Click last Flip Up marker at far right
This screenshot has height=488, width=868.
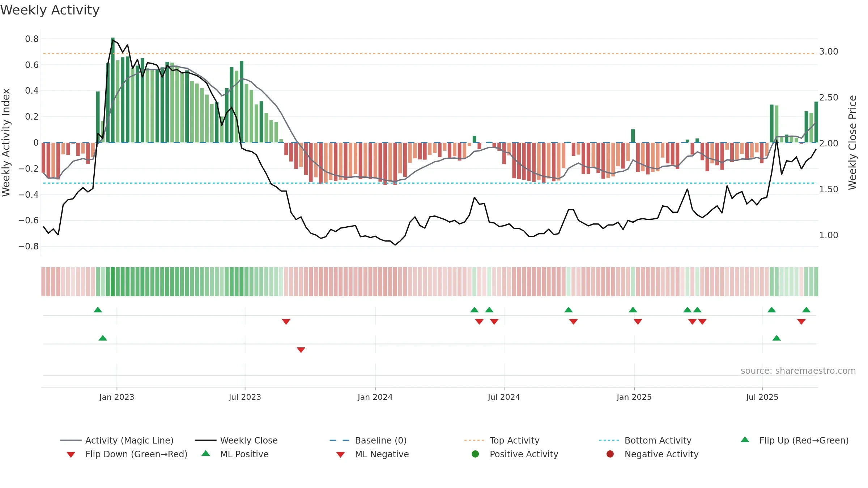coord(806,310)
